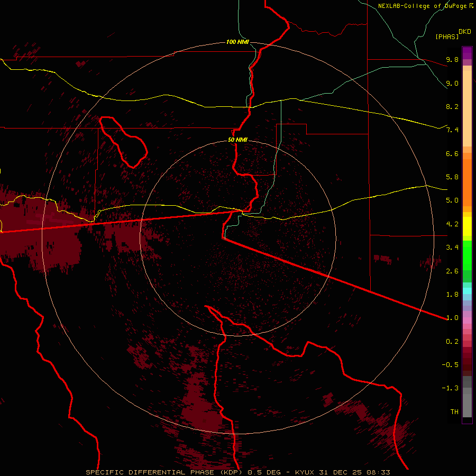This screenshot has width=476, height=476.
Task: Select the -1.3 value on the legend
Action: click(x=450, y=388)
